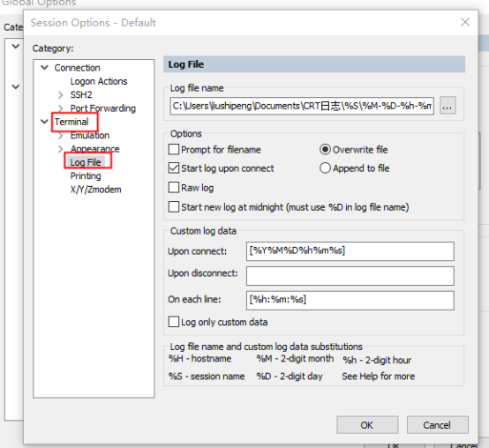Image resolution: width=489 pixels, height=448 pixels.
Task: Click the %H - hostname substitution text
Action: [199, 359]
